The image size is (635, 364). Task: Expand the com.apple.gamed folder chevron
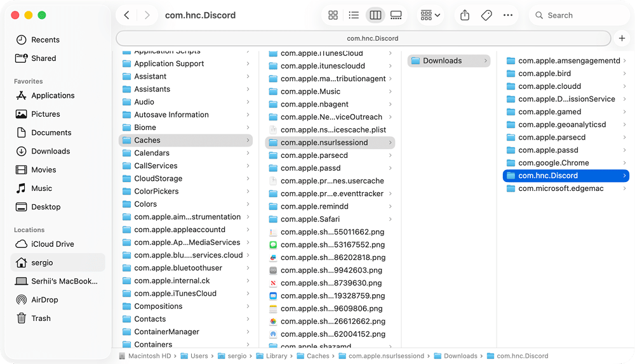[624, 112]
